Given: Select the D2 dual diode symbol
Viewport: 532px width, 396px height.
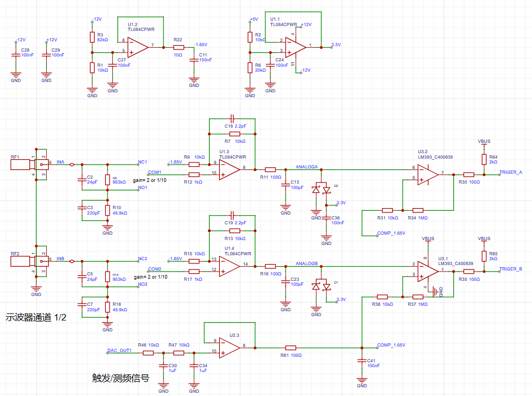Looking at the screenshot, I should [x=321, y=190].
